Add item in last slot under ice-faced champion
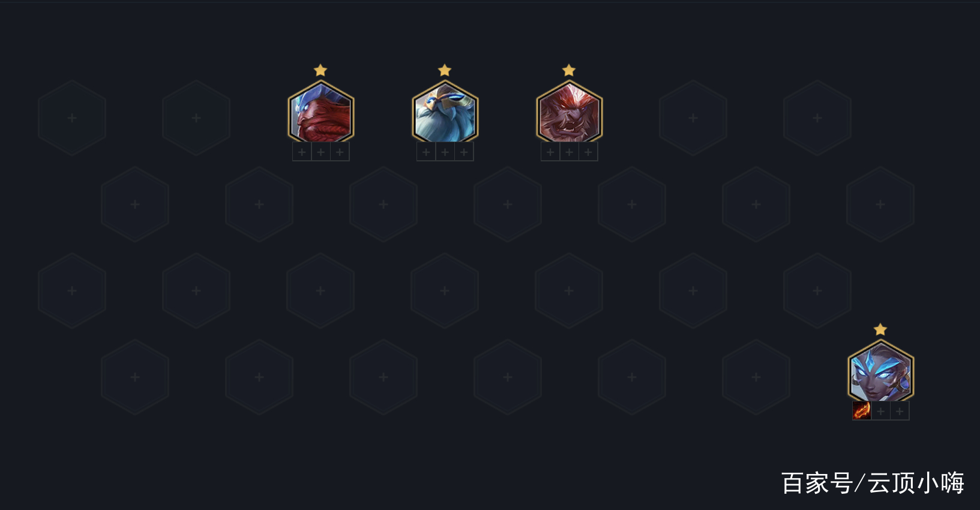The width and height of the screenshot is (980, 510). (900, 411)
